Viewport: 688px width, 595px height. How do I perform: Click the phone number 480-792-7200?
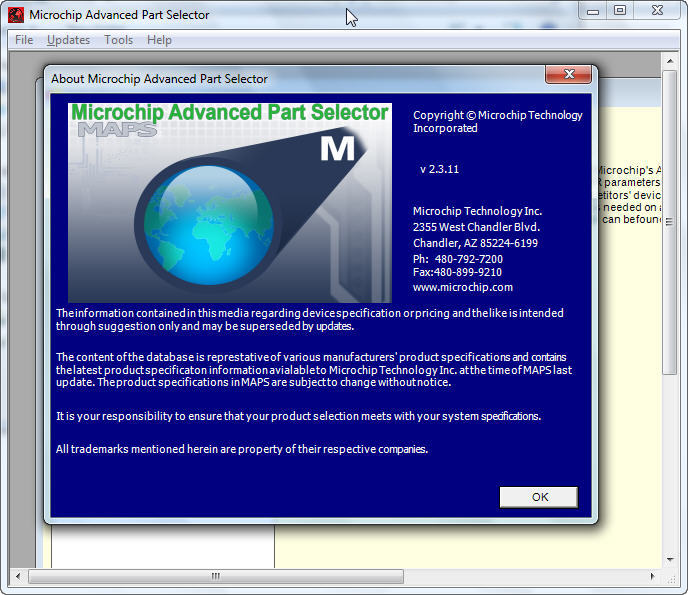pyautogui.click(x=468, y=259)
